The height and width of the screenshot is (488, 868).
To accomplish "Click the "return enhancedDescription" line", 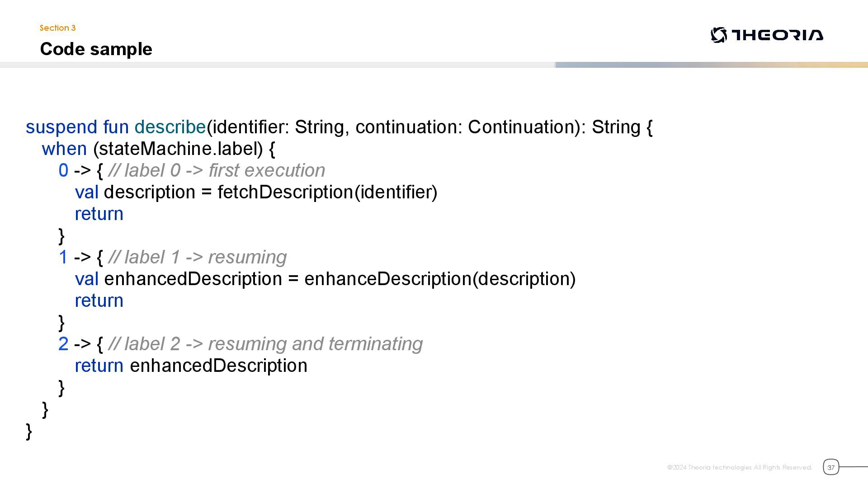I will tap(191, 366).
